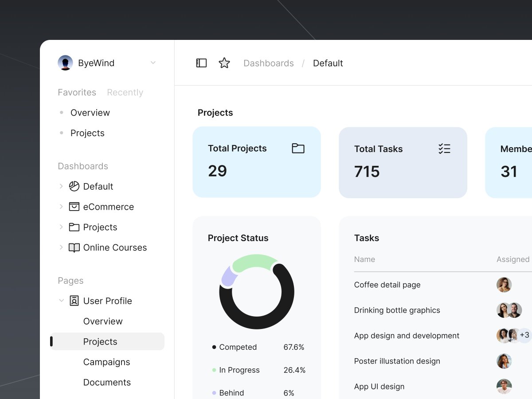Switch to the Recently tab
The width and height of the screenshot is (532, 399).
[125, 92]
